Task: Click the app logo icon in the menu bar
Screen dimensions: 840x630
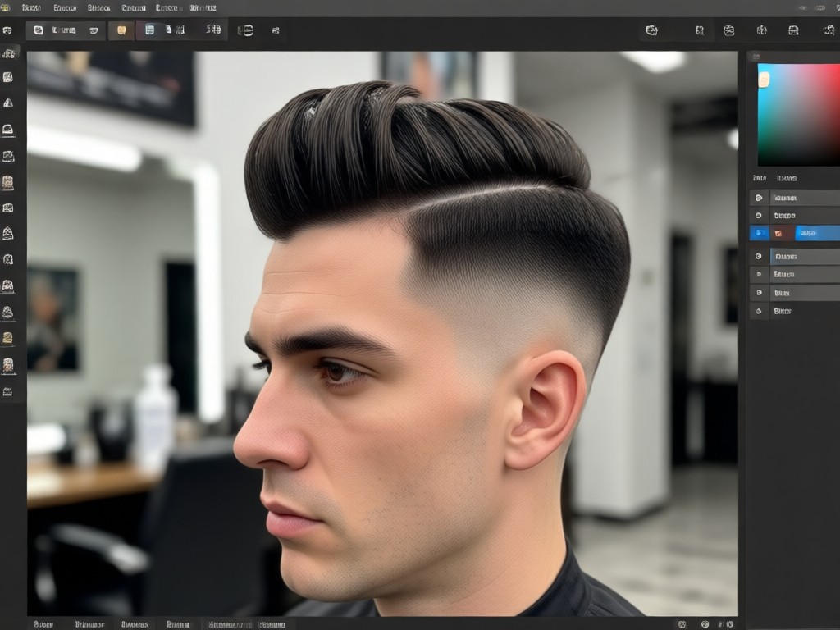Action: coord(5,7)
